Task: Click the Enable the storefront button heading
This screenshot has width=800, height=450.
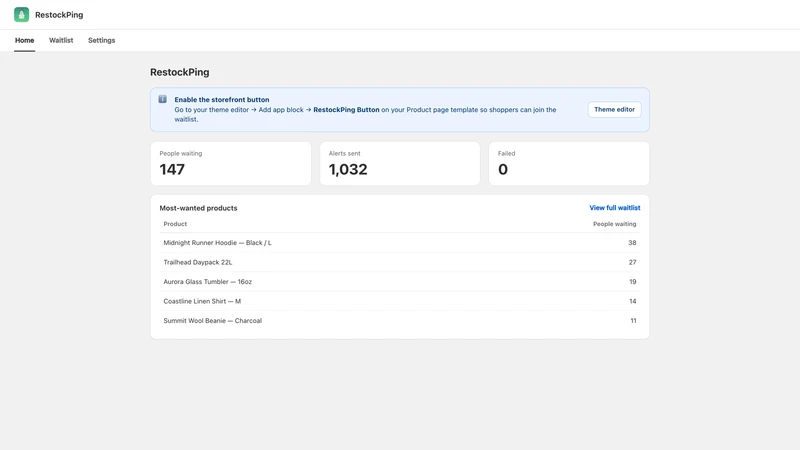Action: tap(222, 99)
